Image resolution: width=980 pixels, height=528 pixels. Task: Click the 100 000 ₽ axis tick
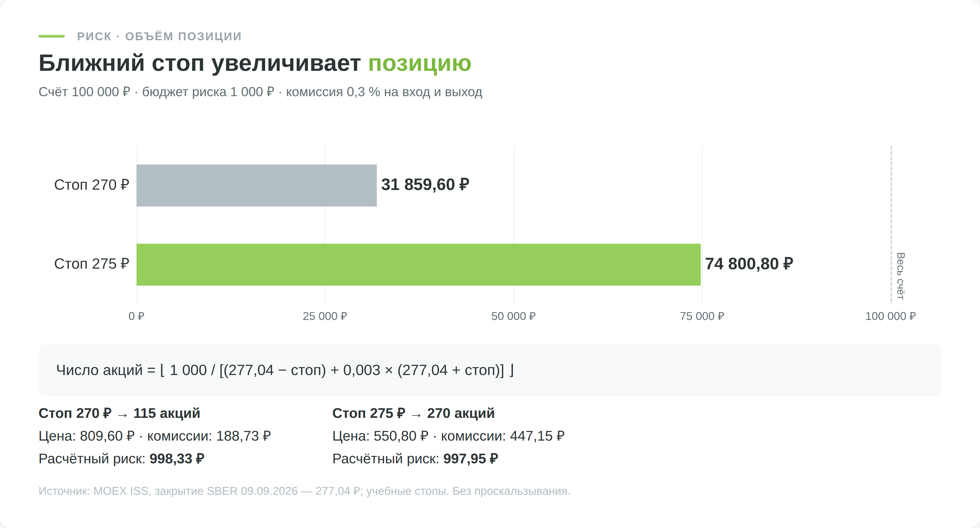pos(890,316)
